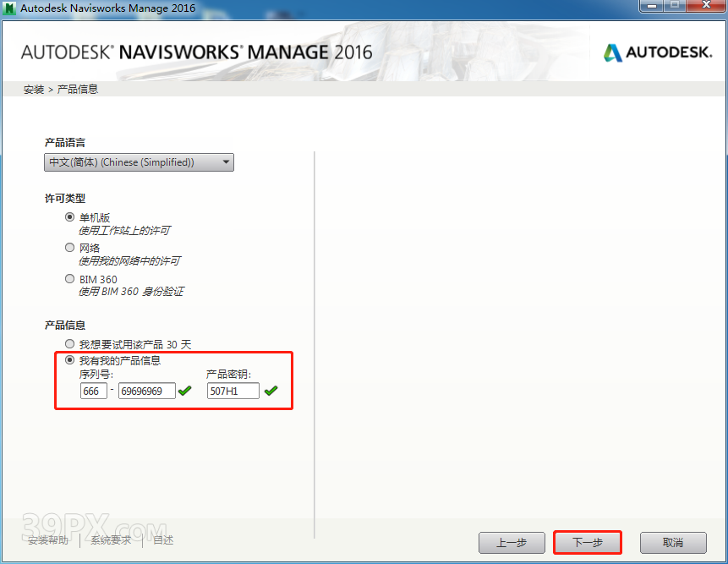Select the 单机版 license type
The height and width of the screenshot is (564, 728).
coord(70,216)
